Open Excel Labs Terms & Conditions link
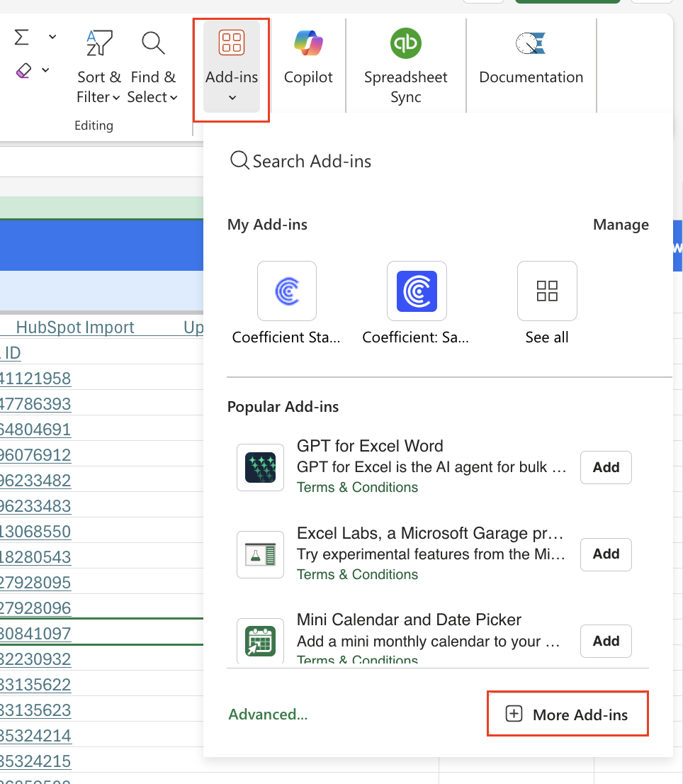The image size is (683, 784). 357,574
